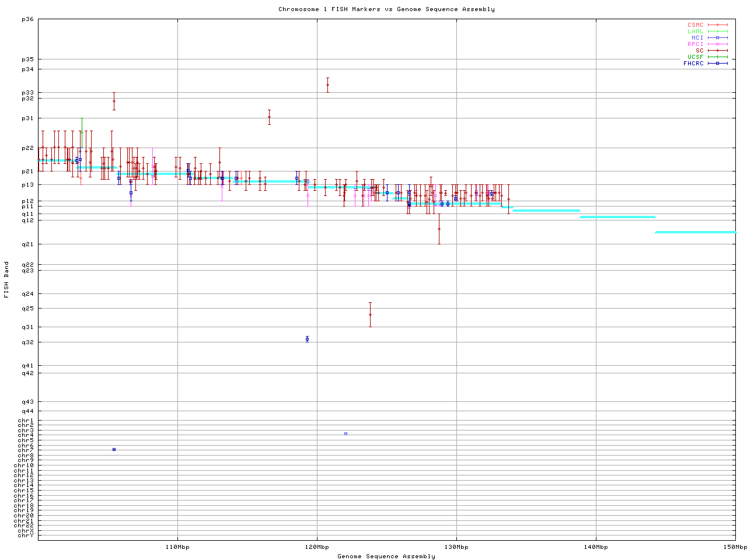Click the 'Genome Sequence Assembly' x-axis label
The height and width of the screenshot is (560, 747).
click(386, 556)
